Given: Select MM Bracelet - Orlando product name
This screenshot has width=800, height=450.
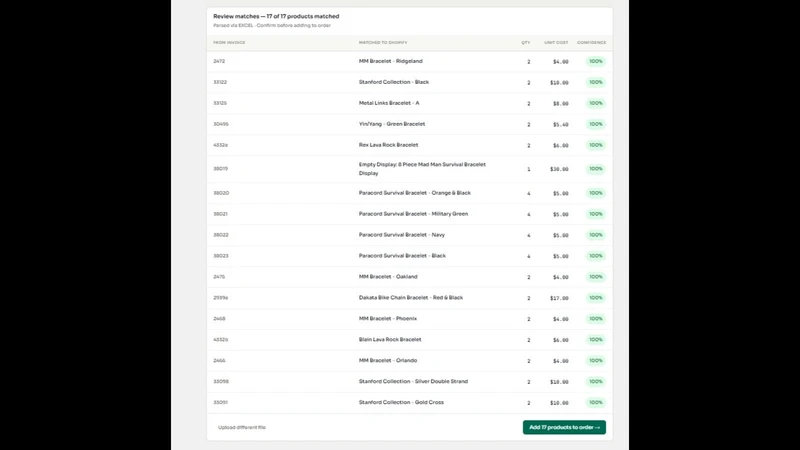Looking at the screenshot, I should (x=388, y=360).
